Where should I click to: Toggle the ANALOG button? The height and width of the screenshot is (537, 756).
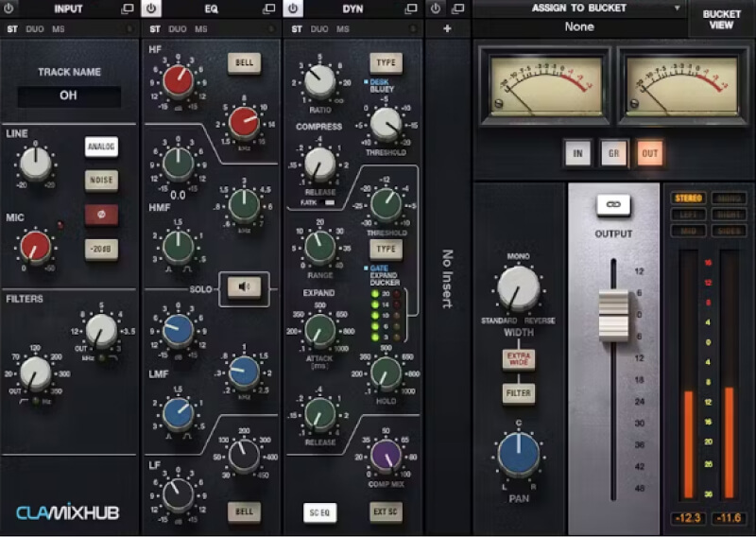coord(101,147)
